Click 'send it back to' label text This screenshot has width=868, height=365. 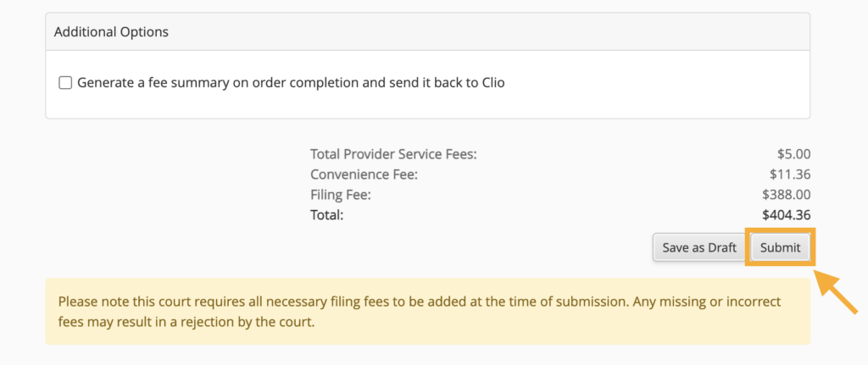click(424, 83)
